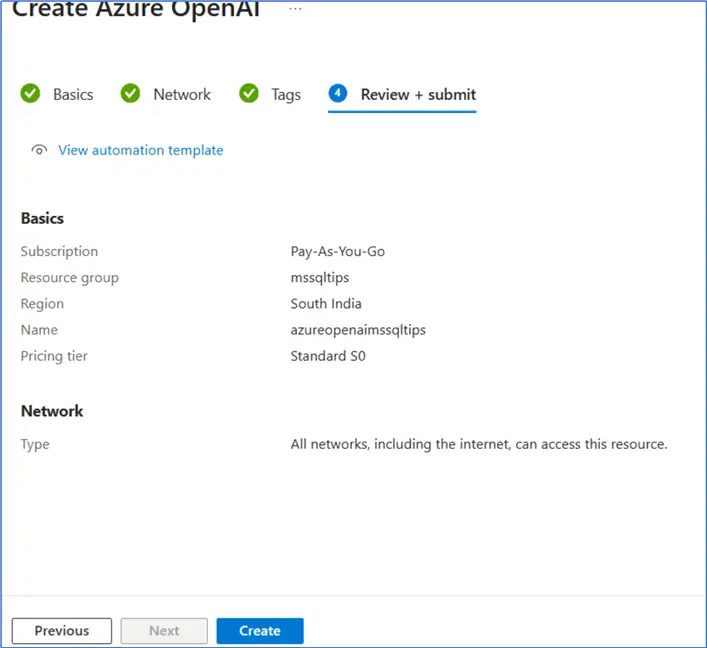This screenshot has height=648, width=707.
Task: Switch to the Basics tab
Action: 73,95
